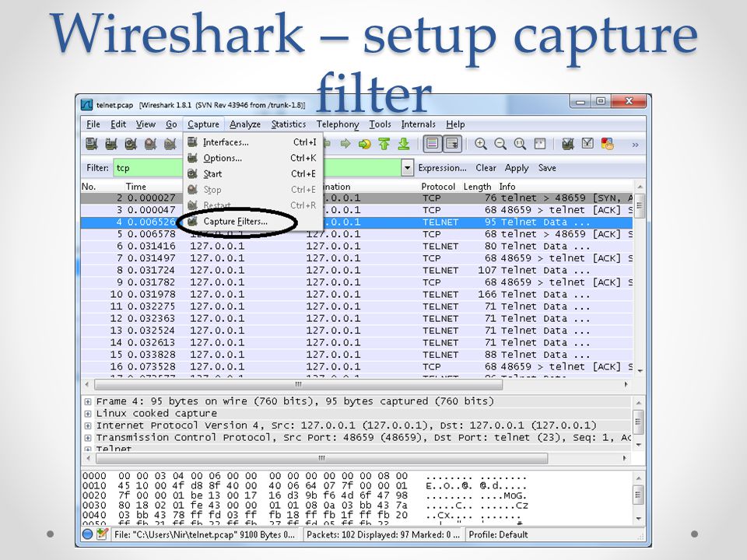Toggle auto scroll in live capture
This screenshot has width=747, height=560.
click(x=451, y=143)
